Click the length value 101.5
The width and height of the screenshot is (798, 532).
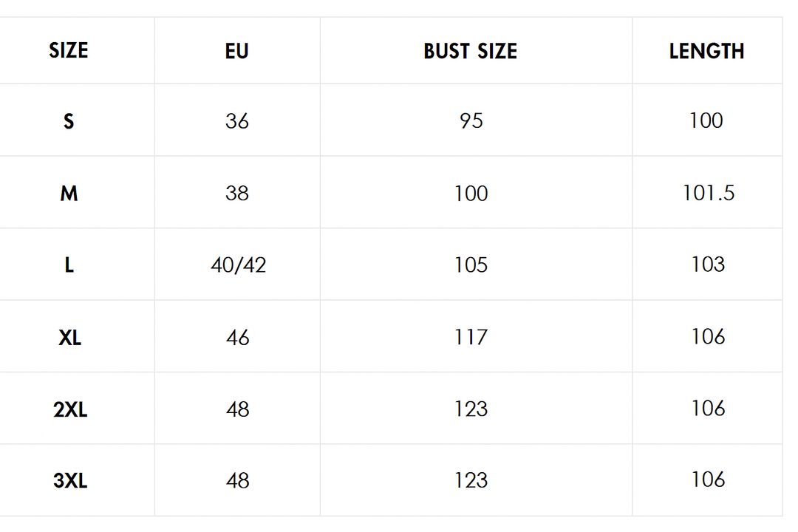pos(709,193)
